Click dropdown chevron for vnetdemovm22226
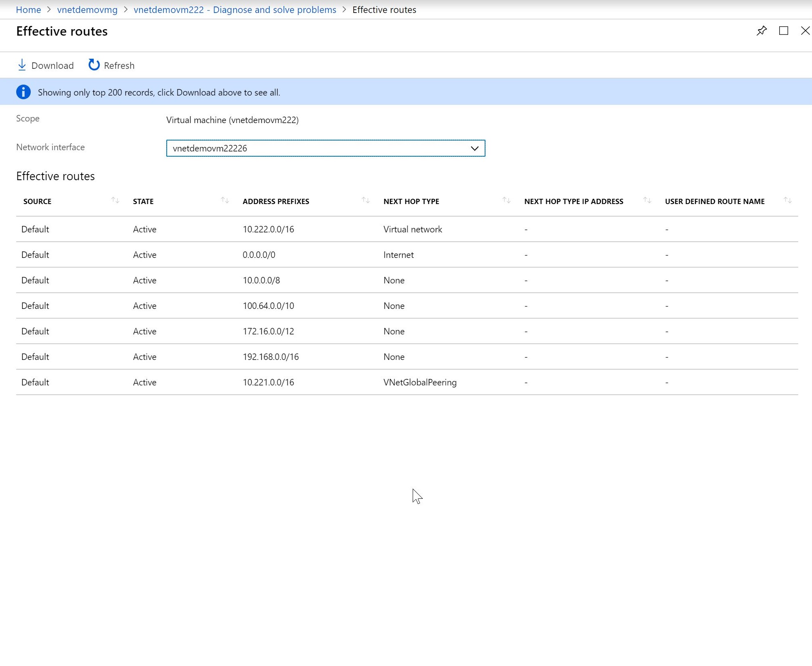This screenshot has height=666, width=812. click(475, 148)
